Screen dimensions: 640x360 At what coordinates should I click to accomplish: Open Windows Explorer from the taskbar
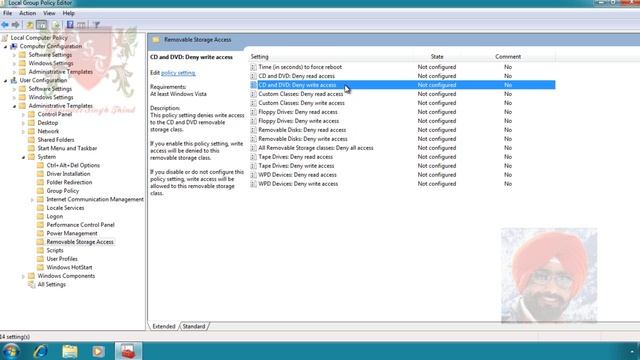70,351
